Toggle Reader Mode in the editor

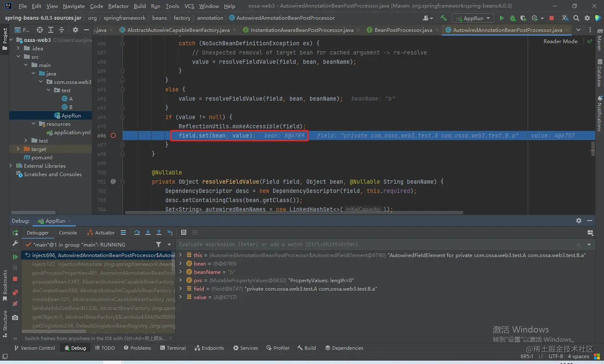point(560,41)
